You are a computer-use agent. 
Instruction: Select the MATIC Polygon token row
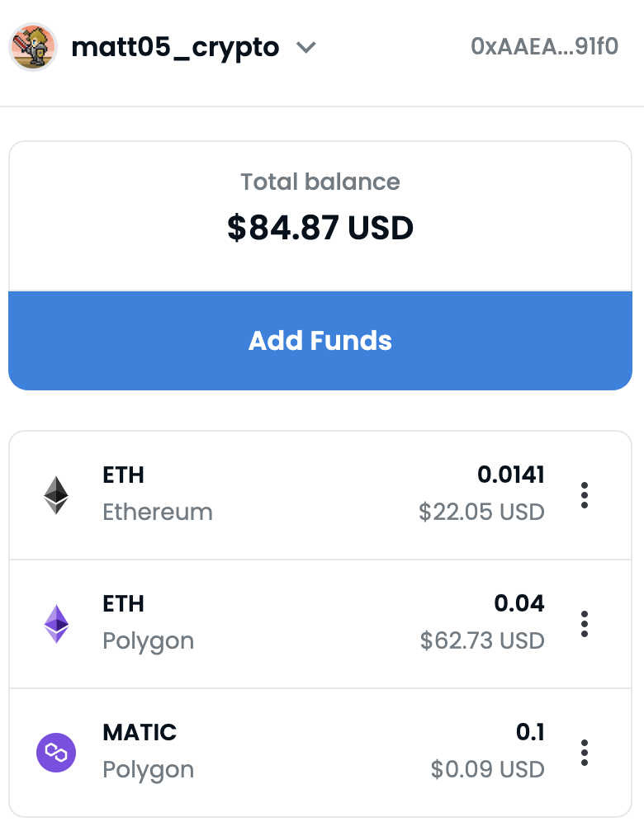(320, 753)
